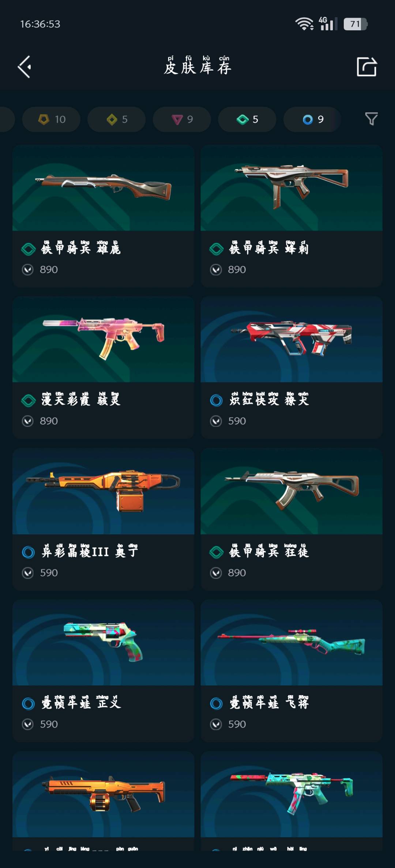Toggle the gold tier filter showing 10
The image size is (395, 868).
click(51, 119)
